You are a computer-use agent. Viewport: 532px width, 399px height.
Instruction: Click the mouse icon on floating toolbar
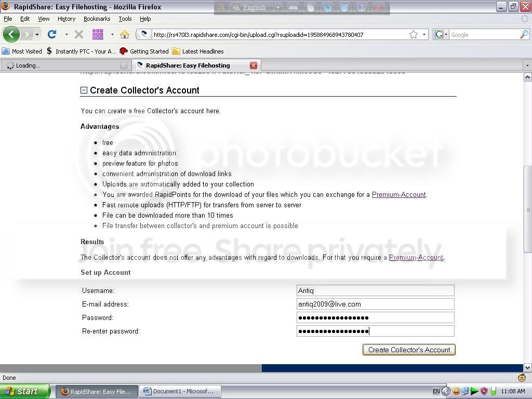(311, 7)
